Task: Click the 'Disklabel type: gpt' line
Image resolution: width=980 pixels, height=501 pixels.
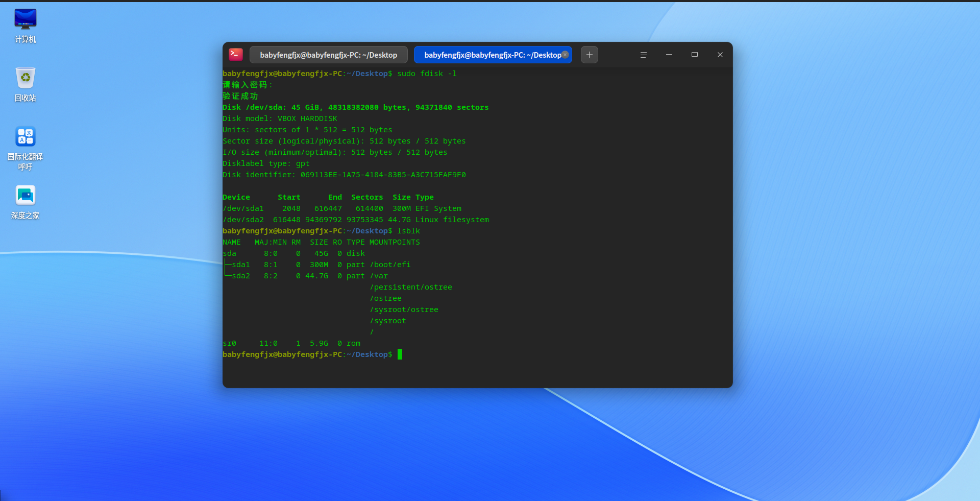Action: pyautogui.click(x=266, y=163)
